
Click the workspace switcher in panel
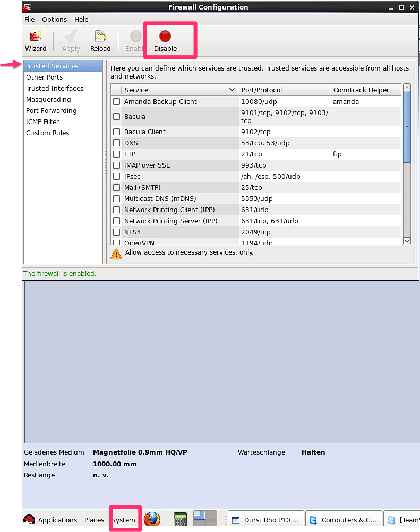click(205, 519)
